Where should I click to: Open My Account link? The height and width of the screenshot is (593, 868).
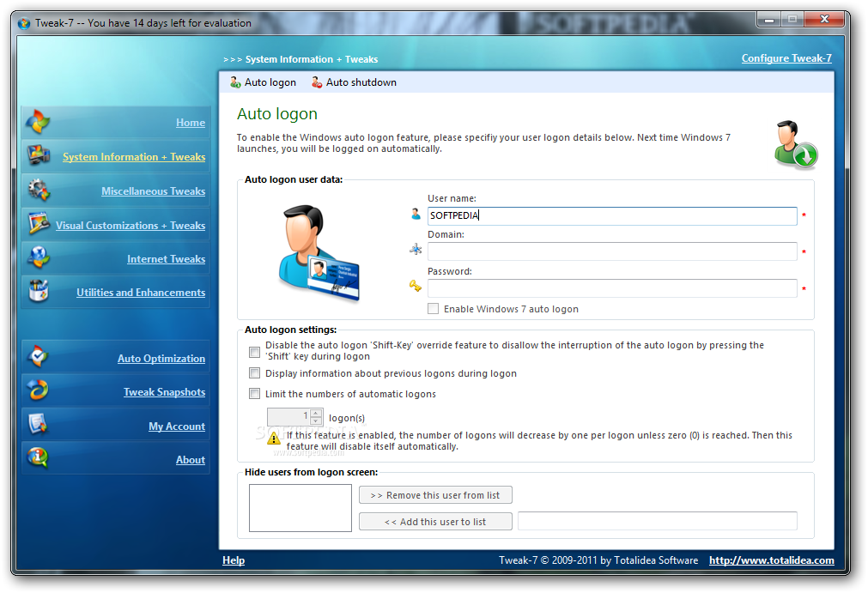(x=177, y=427)
